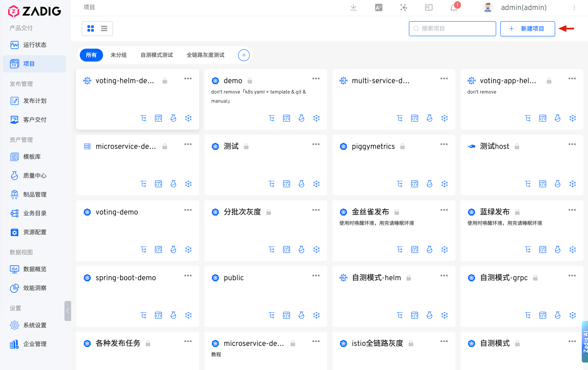This screenshot has height=370, width=588.
Task: Open 客户交付 in sidebar
Action: pos(34,120)
